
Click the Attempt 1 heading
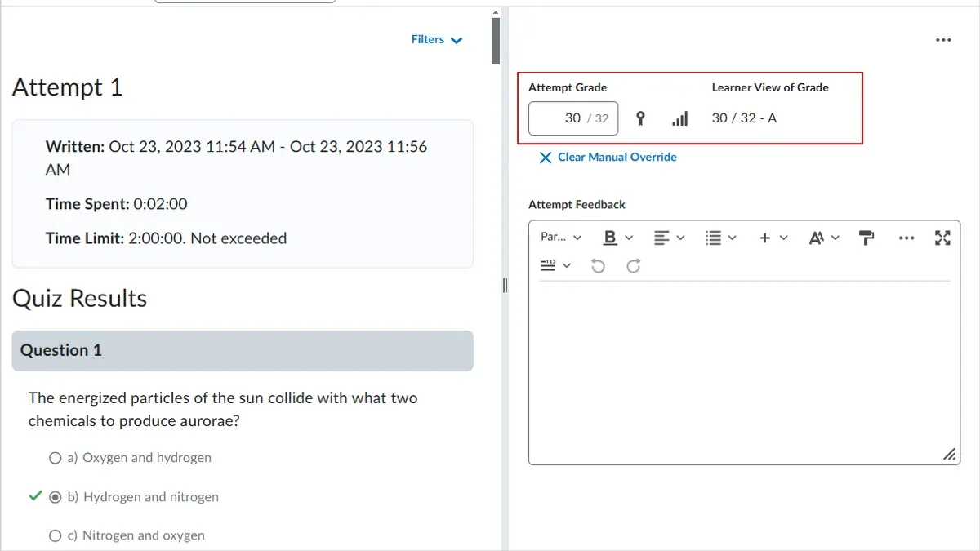pos(68,87)
